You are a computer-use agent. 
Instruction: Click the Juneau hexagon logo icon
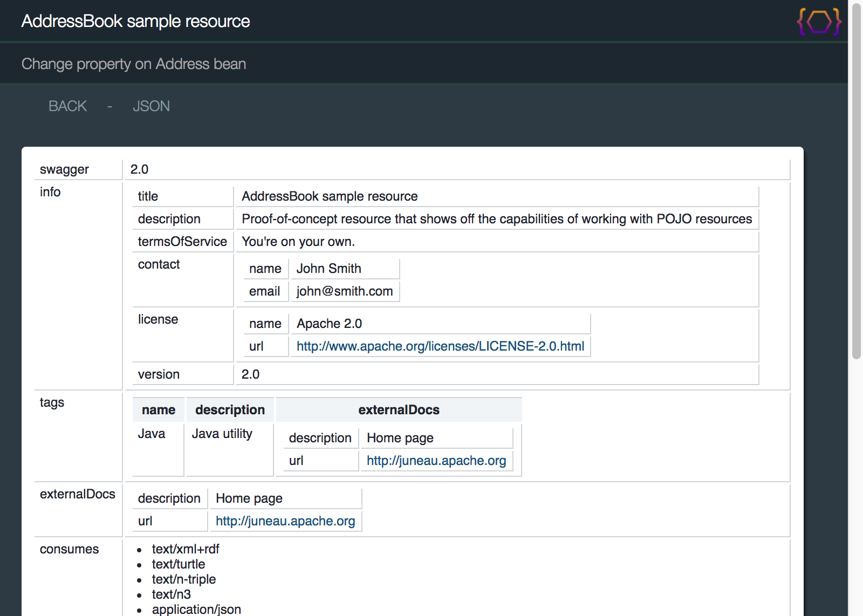coord(819,22)
